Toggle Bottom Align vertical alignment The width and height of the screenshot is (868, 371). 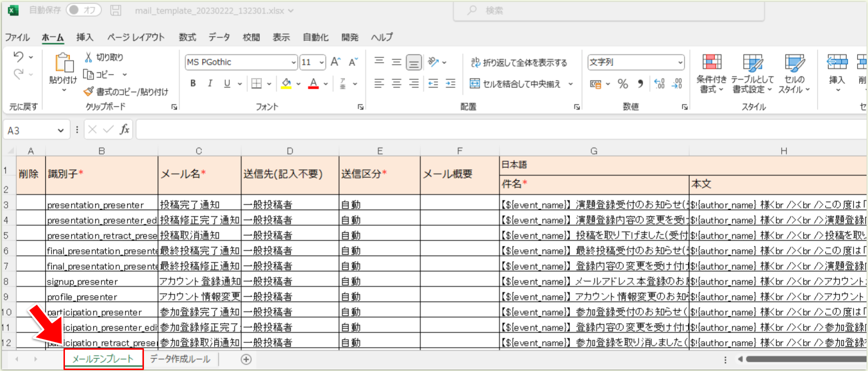[413, 62]
